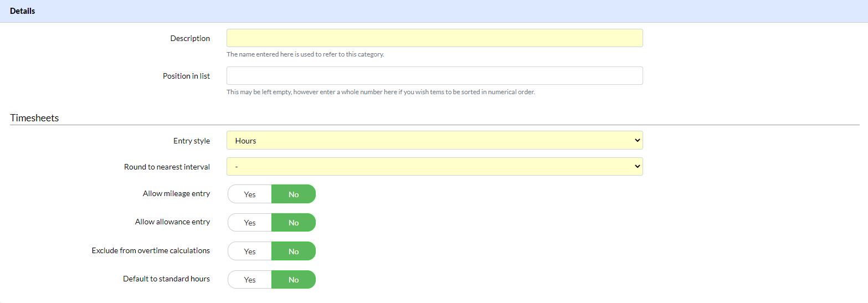Expand Round to nearest interval dropdown
This screenshot has width=868, height=303.
(434, 167)
